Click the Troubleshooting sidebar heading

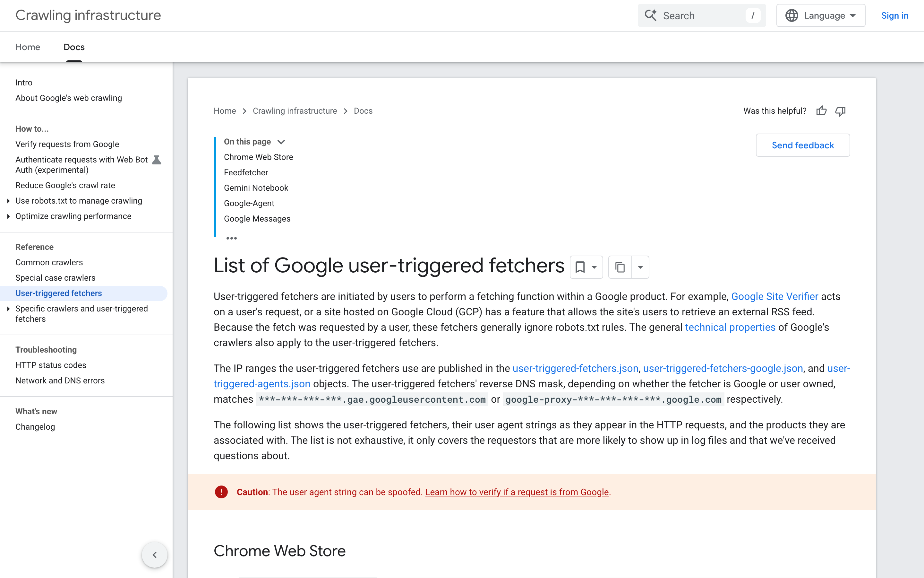tap(46, 350)
